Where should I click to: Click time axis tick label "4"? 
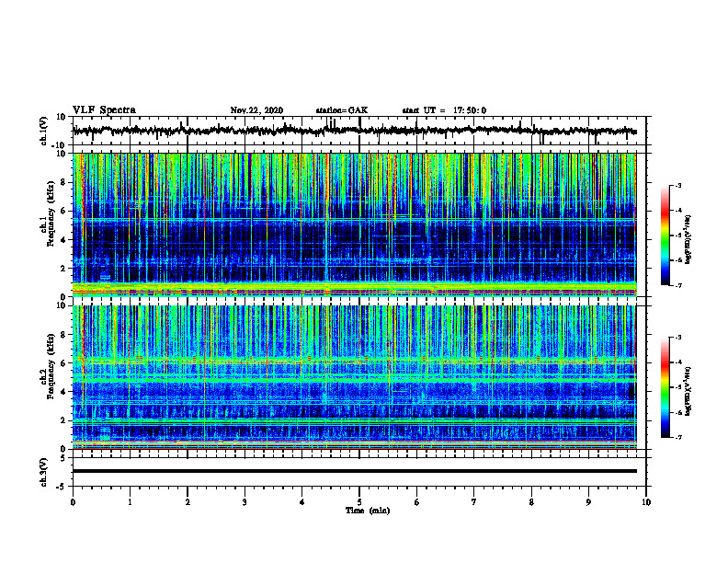pos(302,502)
